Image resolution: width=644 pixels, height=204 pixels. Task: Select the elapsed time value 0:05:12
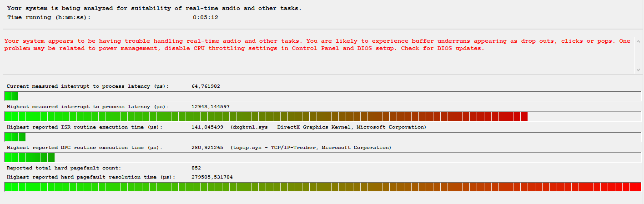click(x=206, y=17)
